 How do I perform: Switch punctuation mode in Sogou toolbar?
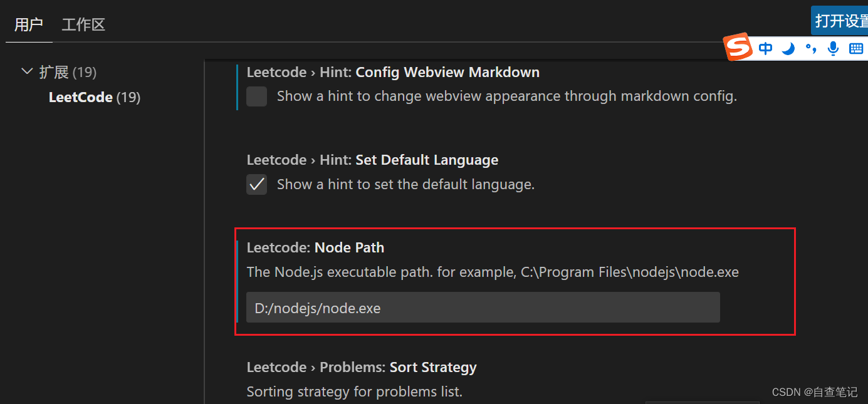(811, 48)
